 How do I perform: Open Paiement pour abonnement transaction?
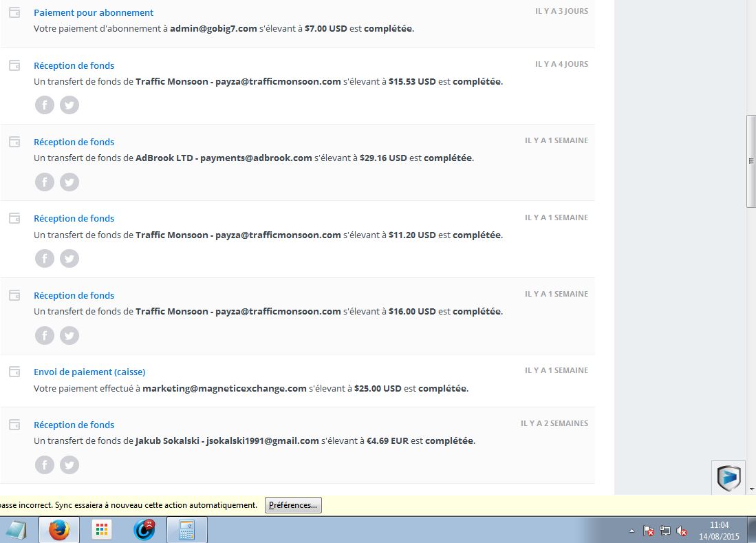click(94, 12)
